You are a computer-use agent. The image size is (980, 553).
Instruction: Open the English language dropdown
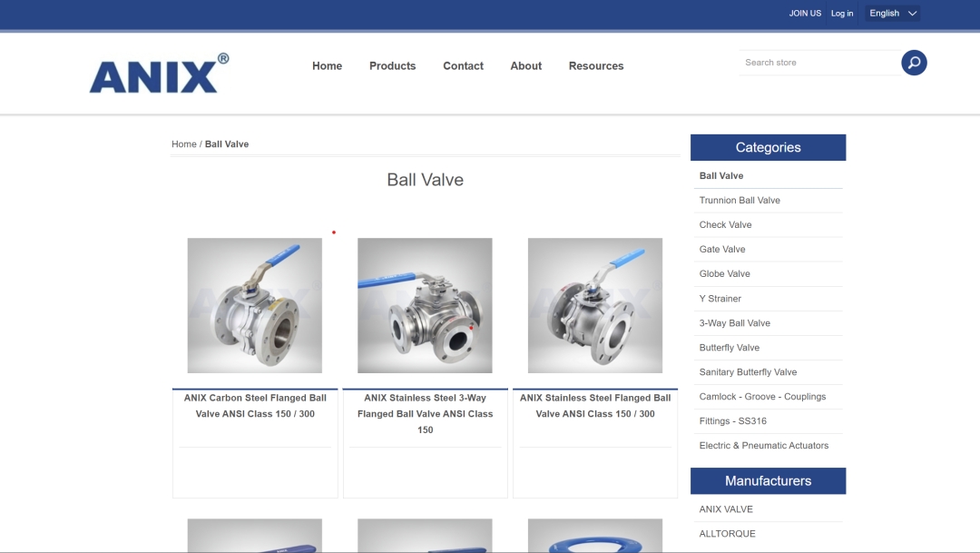click(x=893, y=13)
